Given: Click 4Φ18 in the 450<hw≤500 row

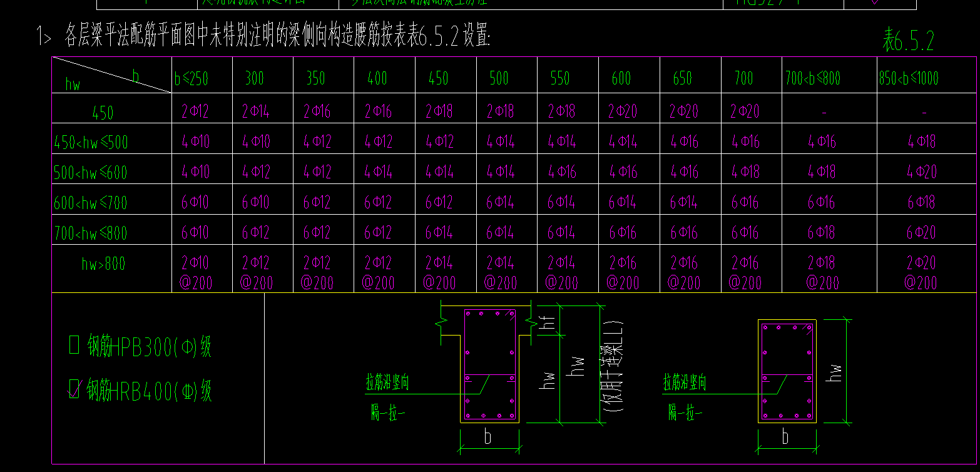Looking at the screenshot, I should (922, 141).
